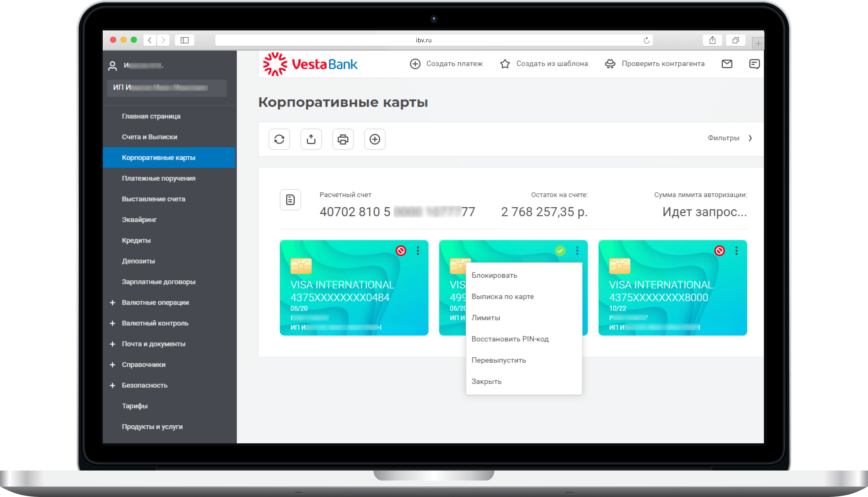Select Перевыпустить from card menu

[x=524, y=360]
